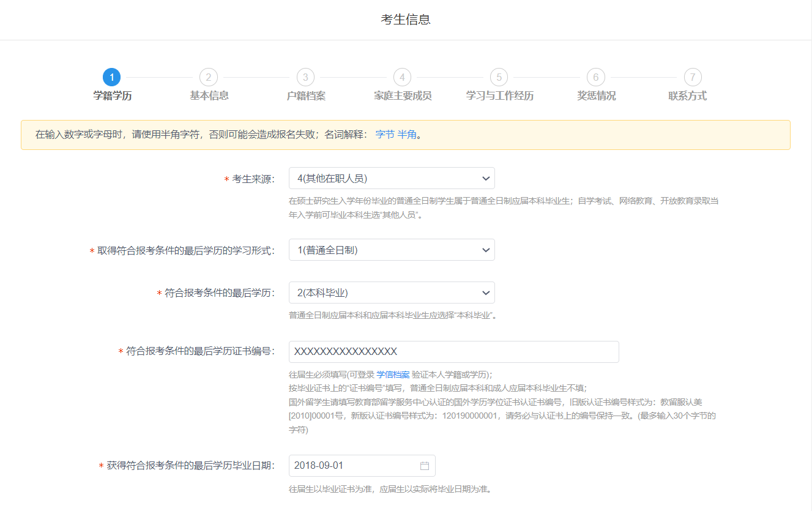Click step 3 circle 户籍档案
This screenshot has height=511, width=812.
[305, 77]
